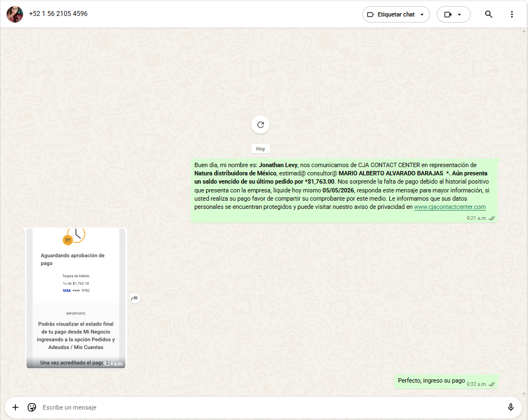Screen dimensions: 529x420
Task: Click the VISA card line in receipt image
Action: point(76,290)
